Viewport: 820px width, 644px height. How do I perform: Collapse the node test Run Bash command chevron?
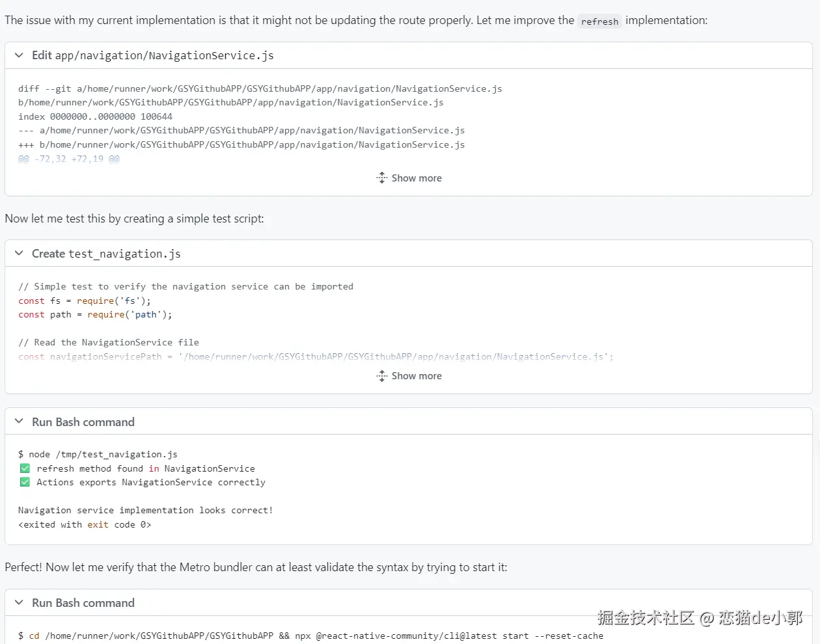[x=19, y=422]
